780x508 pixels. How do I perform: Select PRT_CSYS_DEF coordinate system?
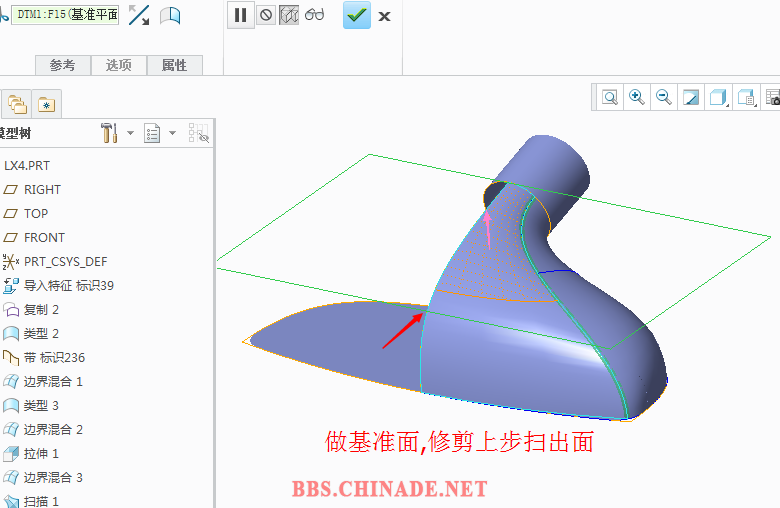(x=55, y=261)
